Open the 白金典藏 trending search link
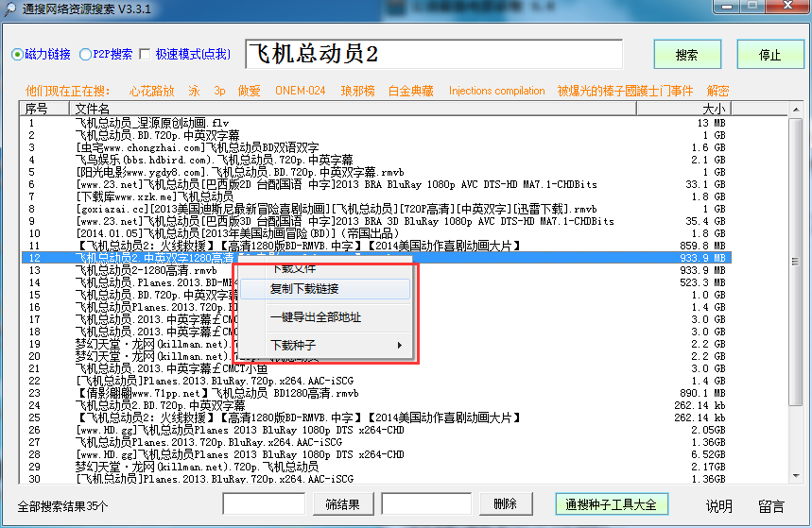Image resolution: width=812 pixels, height=528 pixels. click(x=411, y=91)
